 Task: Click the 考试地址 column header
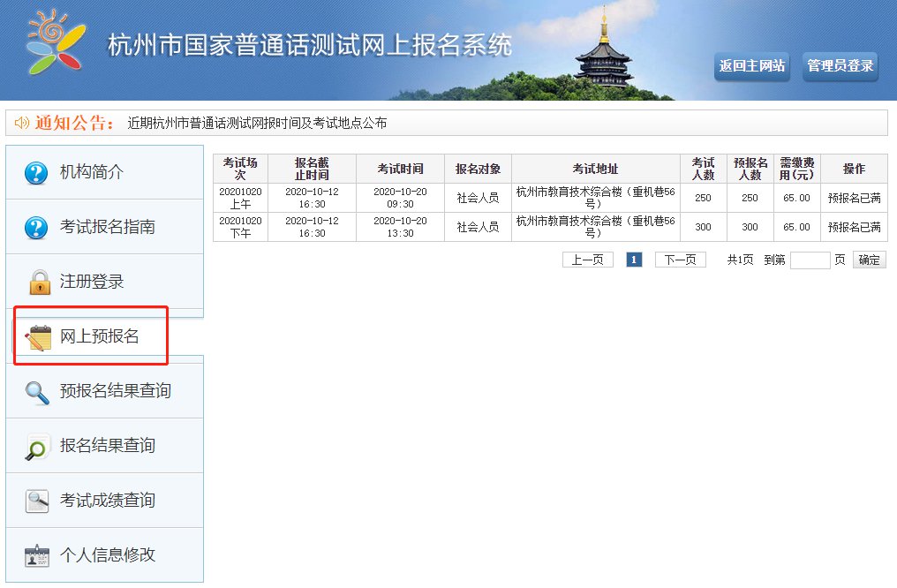pos(596,169)
